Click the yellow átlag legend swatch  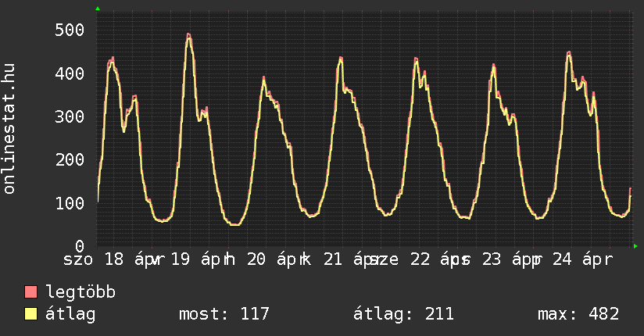point(31,314)
